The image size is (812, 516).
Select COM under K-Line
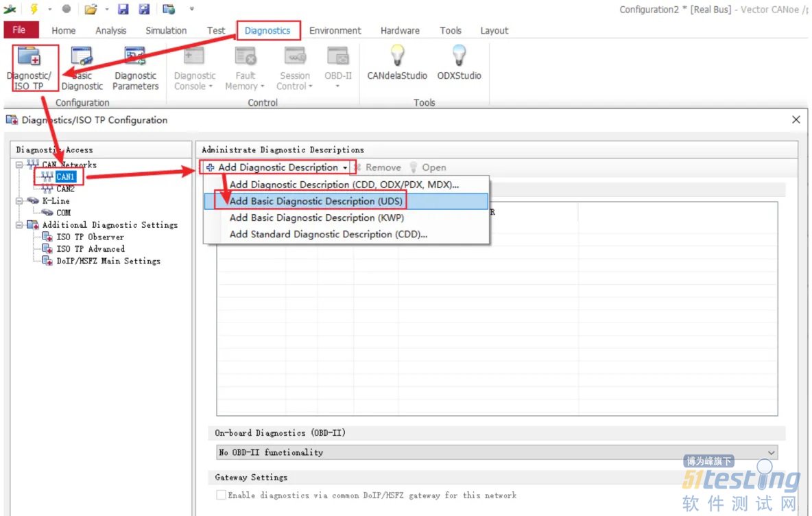pyautogui.click(x=63, y=213)
